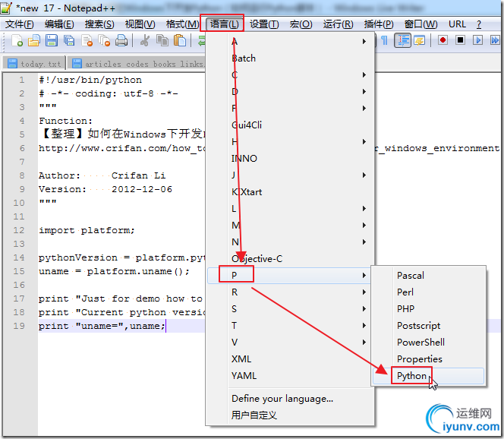Open the 视图(V) menu
The height and width of the screenshot is (439, 504).
140,24
